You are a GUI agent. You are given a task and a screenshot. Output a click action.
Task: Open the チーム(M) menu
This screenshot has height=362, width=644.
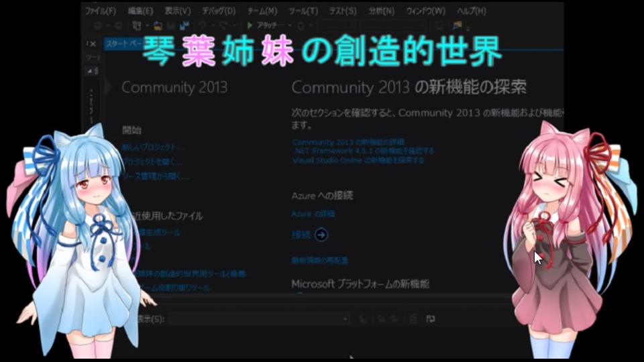[262, 11]
